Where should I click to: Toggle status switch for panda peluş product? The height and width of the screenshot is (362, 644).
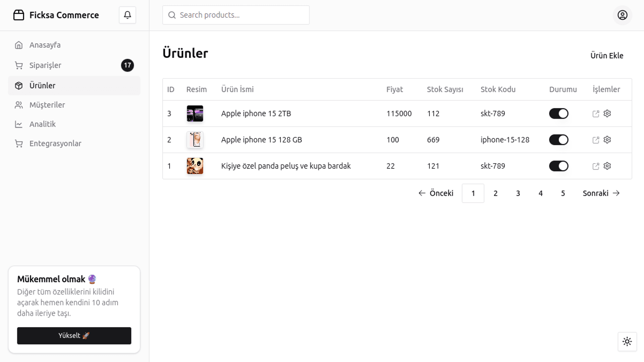point(558,166)
